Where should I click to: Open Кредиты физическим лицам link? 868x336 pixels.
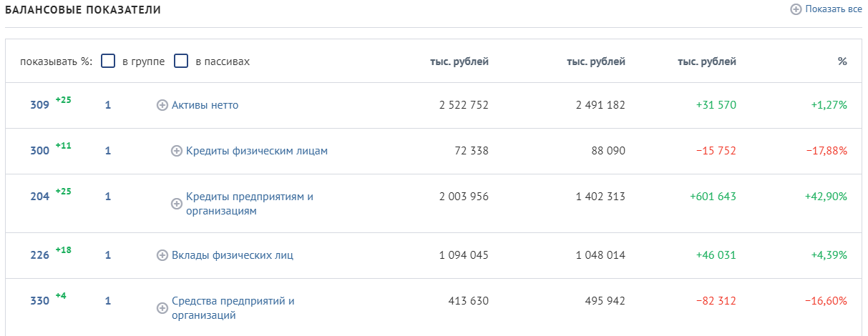pyautogui.click(x=257, y=151)
